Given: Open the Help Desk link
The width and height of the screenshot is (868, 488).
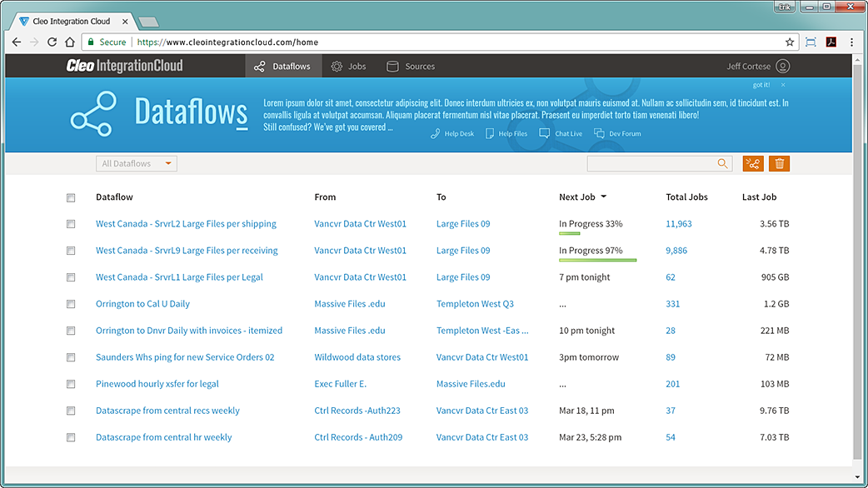Looking at the screenshot, I should point(452,133).
